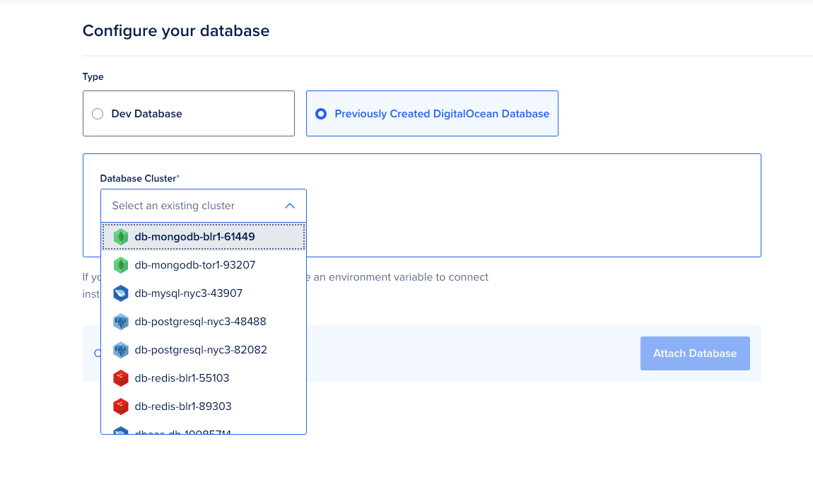Click the Database Cluster field label
813x504 pixels.
pos(139,178)
